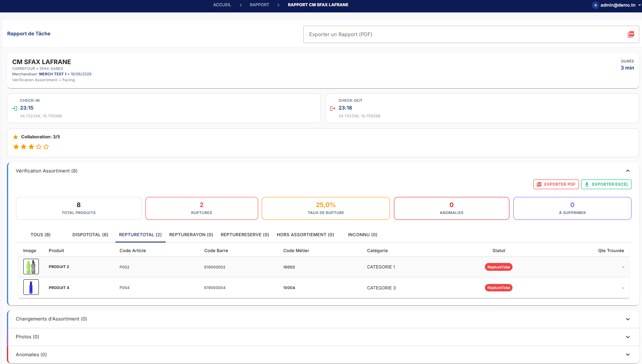Expand the Anomalies section
The height and width of the screenshot is (364, 642).
(x=628, y=355)
